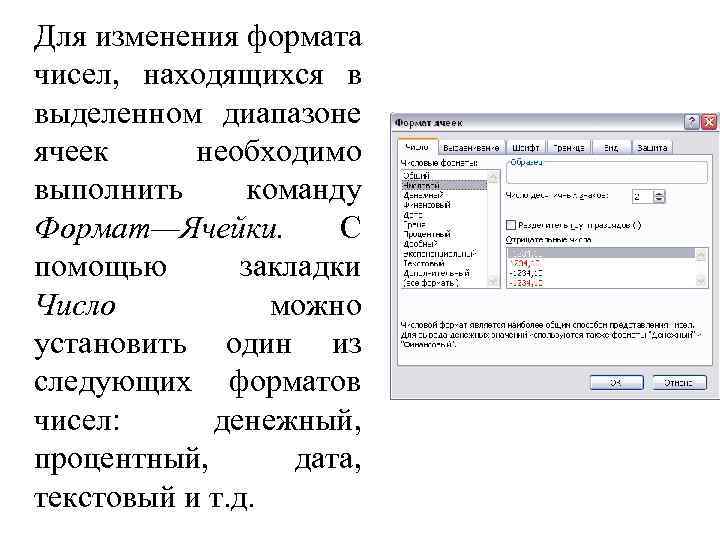Switch to the Защита tab

pos(652,148)
